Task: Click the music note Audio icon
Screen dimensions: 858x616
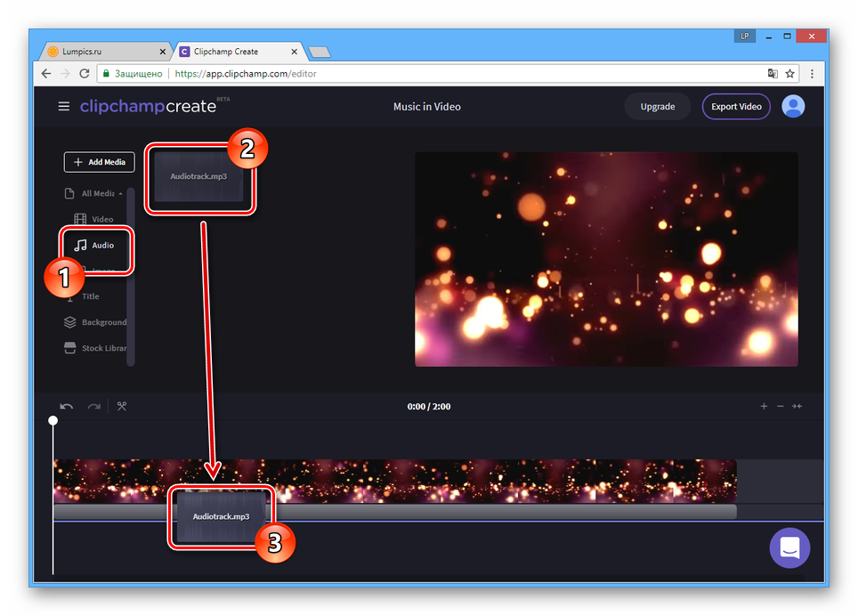Action: (x=80, y=245)
